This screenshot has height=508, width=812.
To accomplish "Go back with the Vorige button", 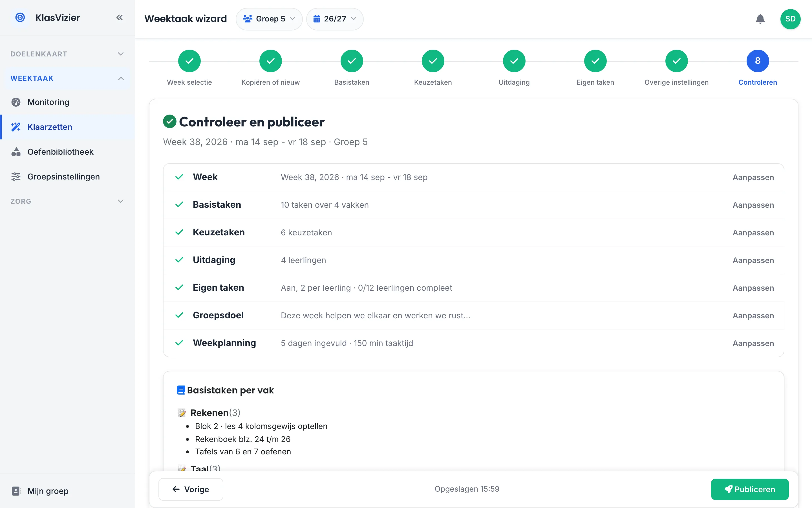I will [191, 489].
